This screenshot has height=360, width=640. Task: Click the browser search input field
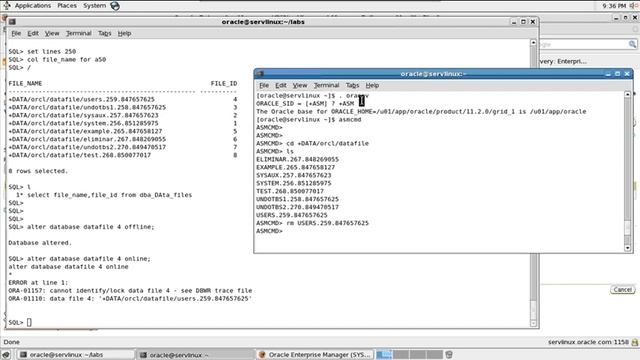coord(584,44)
